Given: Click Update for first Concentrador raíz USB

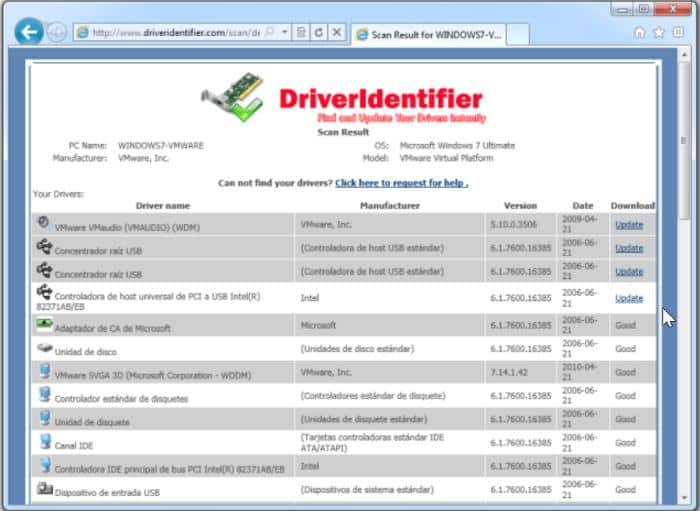Looking at the screenshot, I should [x=629, y=248].
